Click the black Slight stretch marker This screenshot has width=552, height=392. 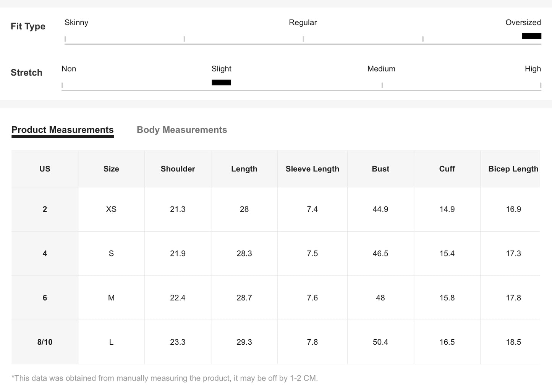point(221,82)
